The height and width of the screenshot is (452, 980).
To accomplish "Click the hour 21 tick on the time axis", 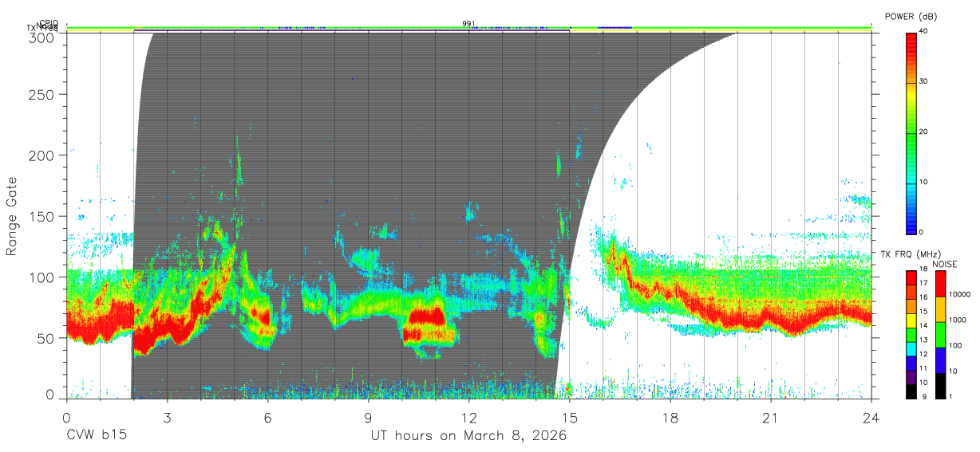I will (x=771, y=418).
